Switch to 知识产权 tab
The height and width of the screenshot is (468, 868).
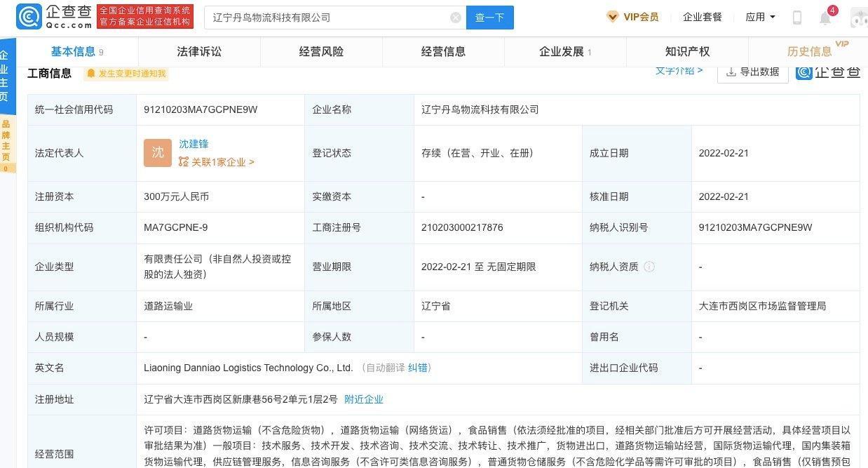[x=687, y=51]
